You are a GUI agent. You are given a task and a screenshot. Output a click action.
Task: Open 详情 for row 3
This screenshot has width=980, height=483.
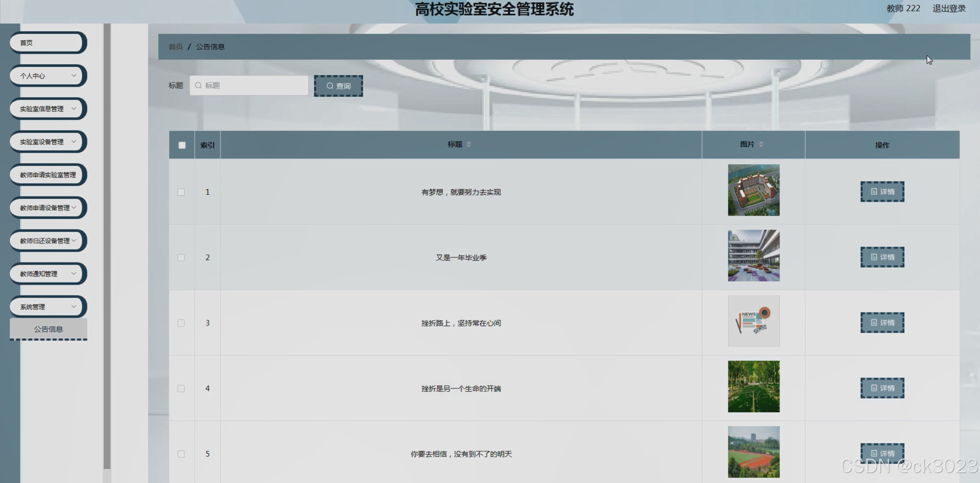pyautogui.click(x=882, y=323)
